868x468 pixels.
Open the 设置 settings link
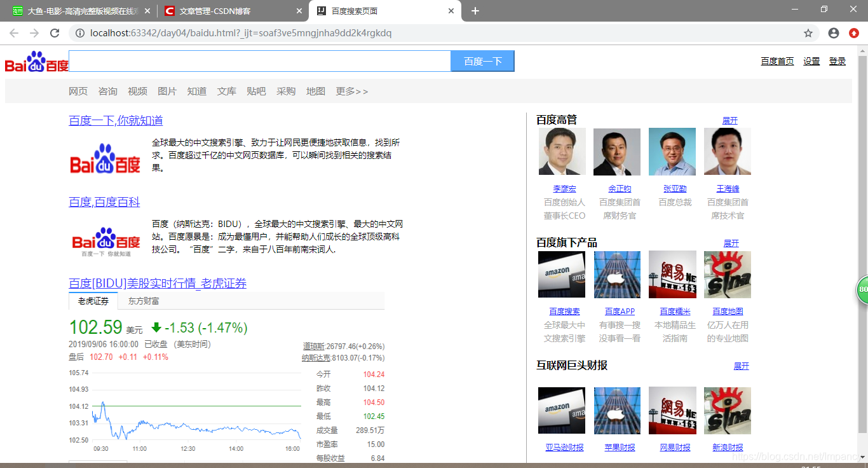click(x=811, y=60)
